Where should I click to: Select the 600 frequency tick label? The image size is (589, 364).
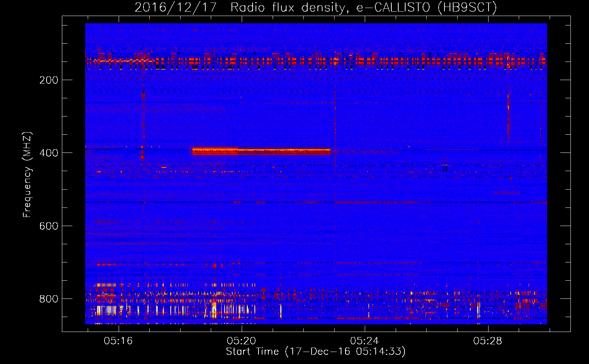click(49, 226)
